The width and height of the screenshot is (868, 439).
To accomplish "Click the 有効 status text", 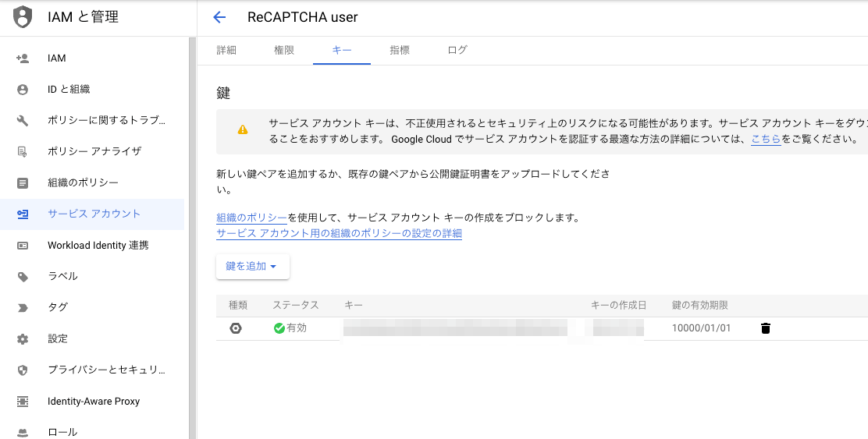I will 297,328.
